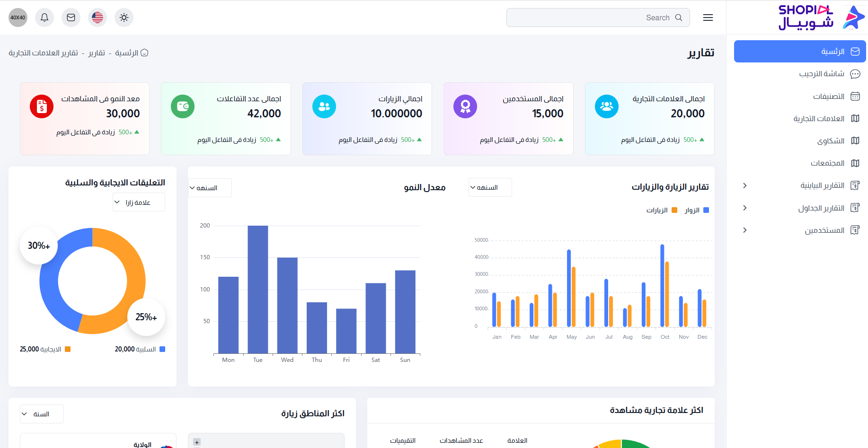Toggle light mode with the sun icon

pos(124,18)
